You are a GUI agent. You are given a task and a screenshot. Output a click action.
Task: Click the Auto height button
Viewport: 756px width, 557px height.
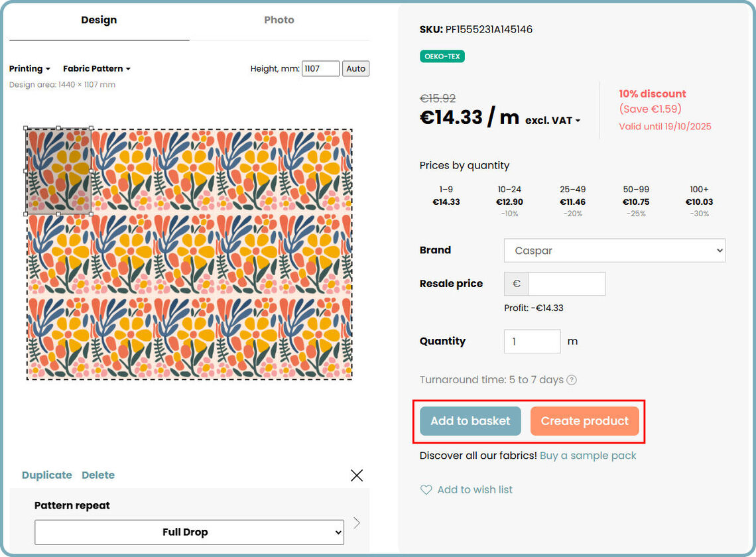(x=355, y=68)
